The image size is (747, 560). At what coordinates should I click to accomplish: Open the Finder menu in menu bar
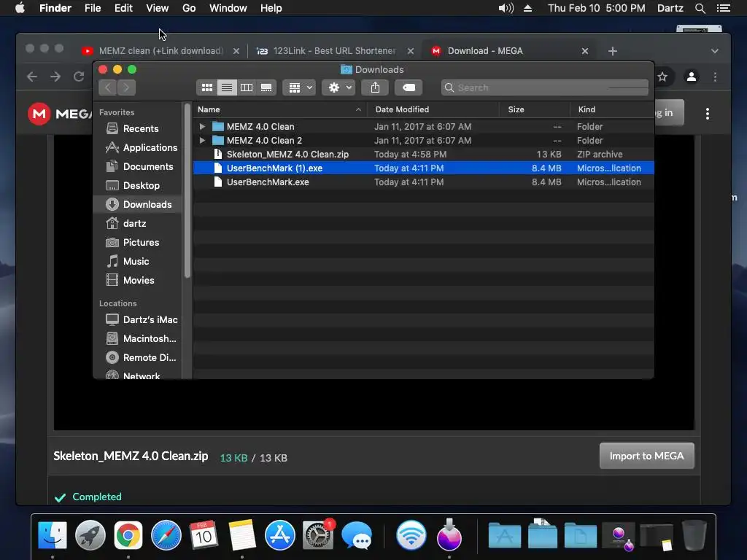pos(55,8)
